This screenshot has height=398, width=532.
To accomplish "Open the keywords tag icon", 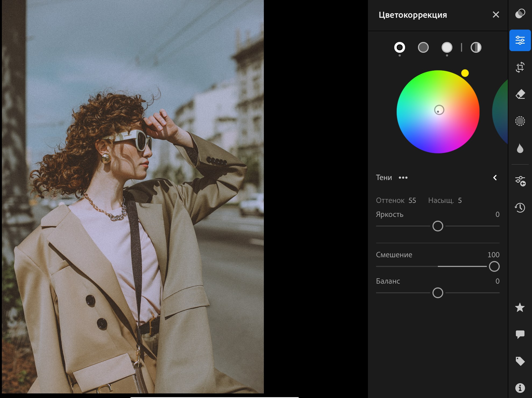I will pyautogui.click(x=520, y=361).
